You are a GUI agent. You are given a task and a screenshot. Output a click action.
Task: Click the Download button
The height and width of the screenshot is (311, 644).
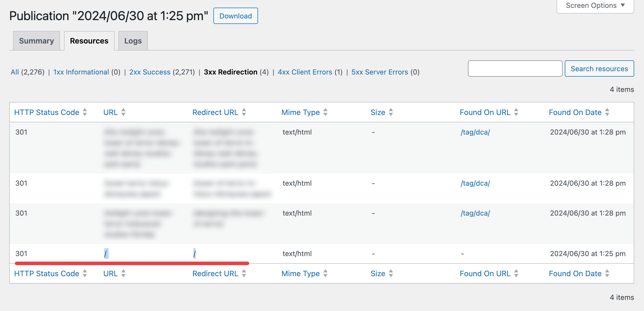(x=235, y=16)
